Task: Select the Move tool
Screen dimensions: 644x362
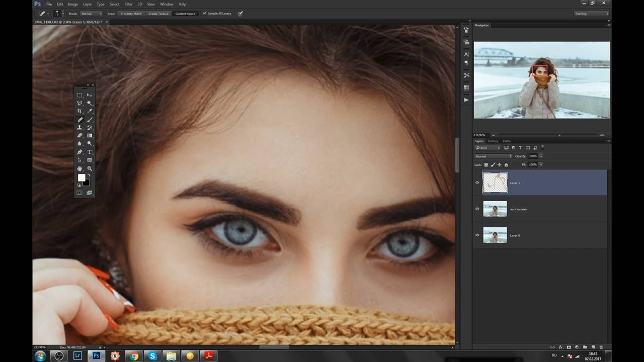Action: point(90,95)
